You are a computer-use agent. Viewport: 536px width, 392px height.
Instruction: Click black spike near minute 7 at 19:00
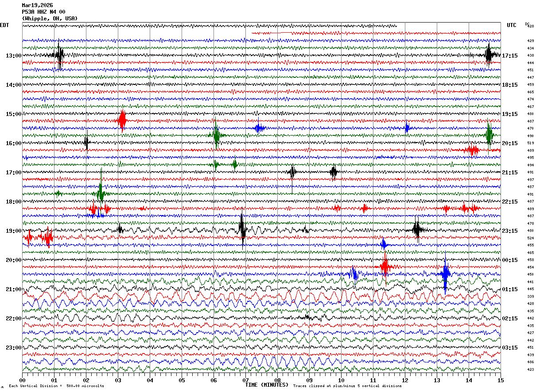(242, 227)
